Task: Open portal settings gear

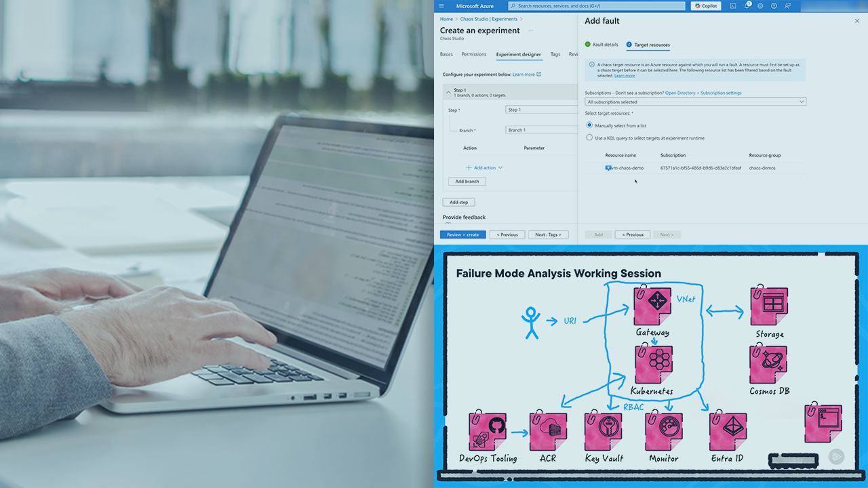Action: [760, 6]
